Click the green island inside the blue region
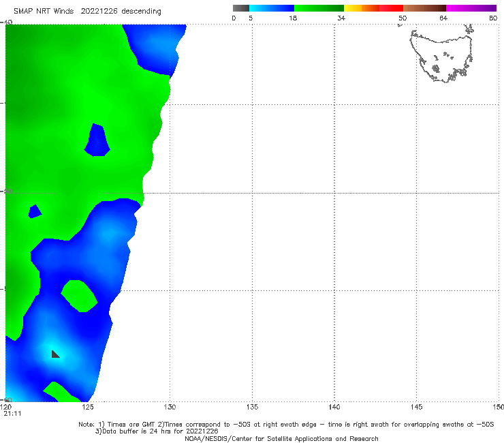This screenshot has height=443, width=504. (79, 296)
